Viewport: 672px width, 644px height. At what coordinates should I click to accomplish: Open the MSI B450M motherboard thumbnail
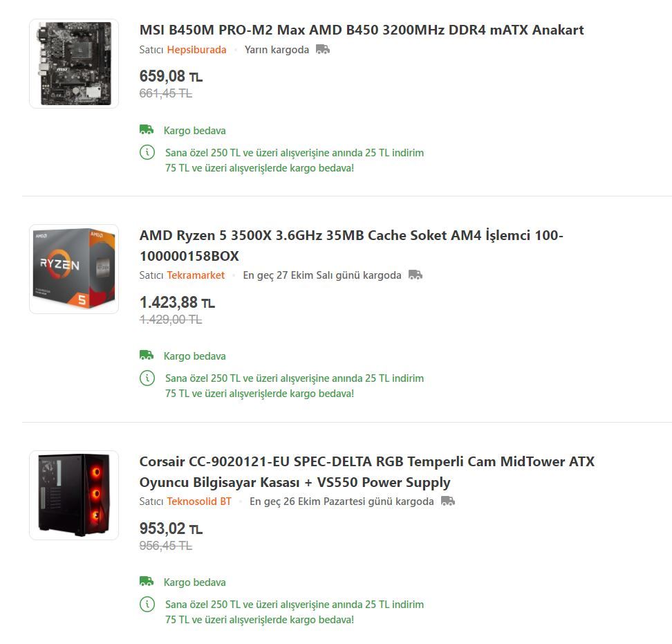click(x=74, y=64)
